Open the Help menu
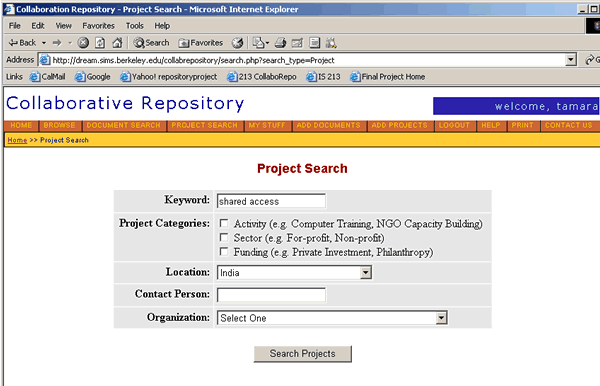 [162, 26]
